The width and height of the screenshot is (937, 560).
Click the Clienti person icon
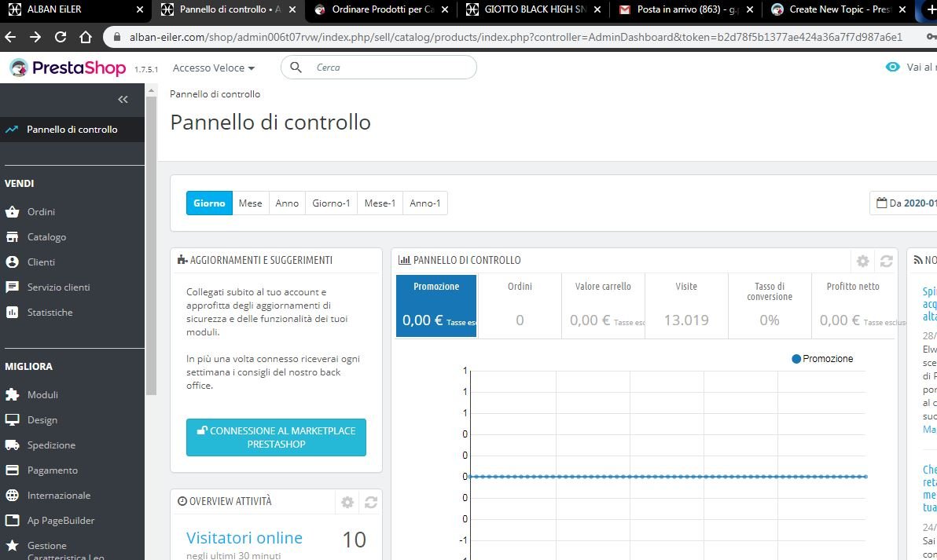[12, 262]
